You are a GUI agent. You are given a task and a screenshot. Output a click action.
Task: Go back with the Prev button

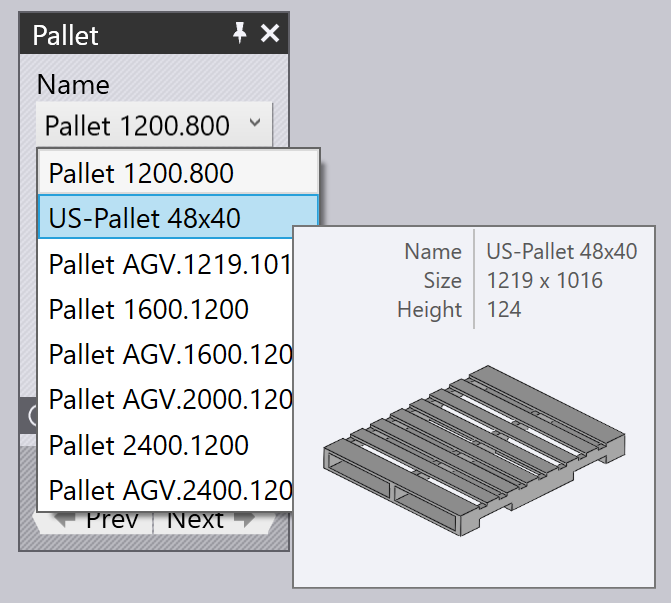(x=94, y=522)
